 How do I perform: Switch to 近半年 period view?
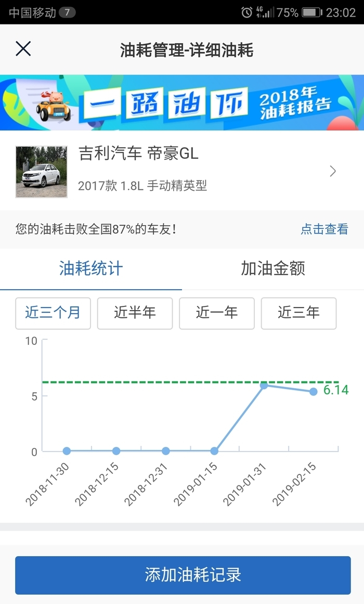coord(135,313)
